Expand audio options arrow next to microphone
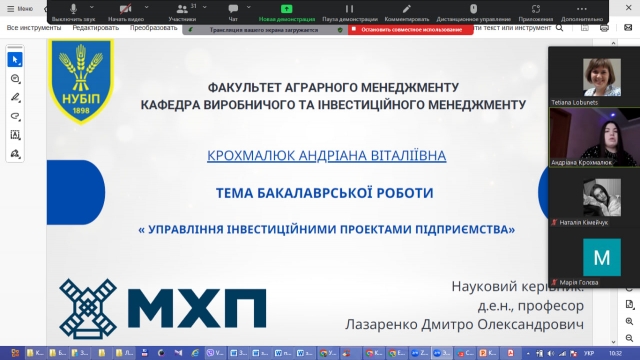Screen dimensions: 640x360 click(92, 7)
